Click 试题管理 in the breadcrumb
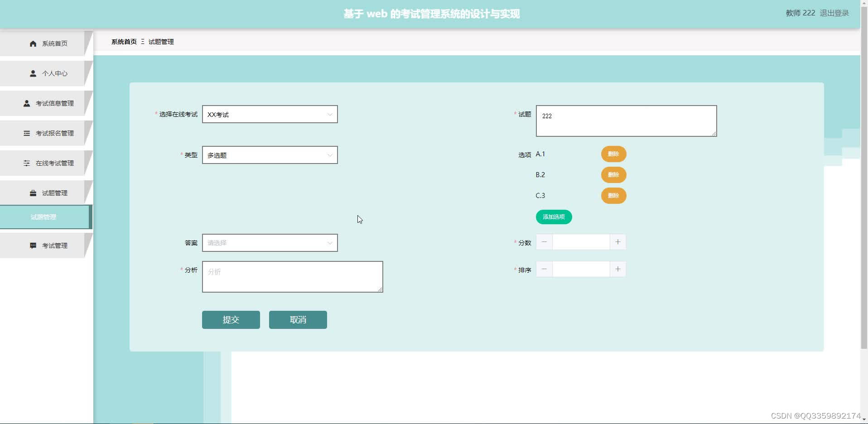Image resolution: width=868 pixels, height=424 pixels. click(161, 42)
